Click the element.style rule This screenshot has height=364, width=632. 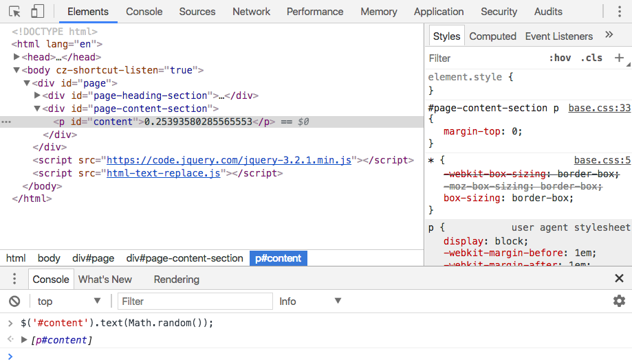click(x=470, y=77)
